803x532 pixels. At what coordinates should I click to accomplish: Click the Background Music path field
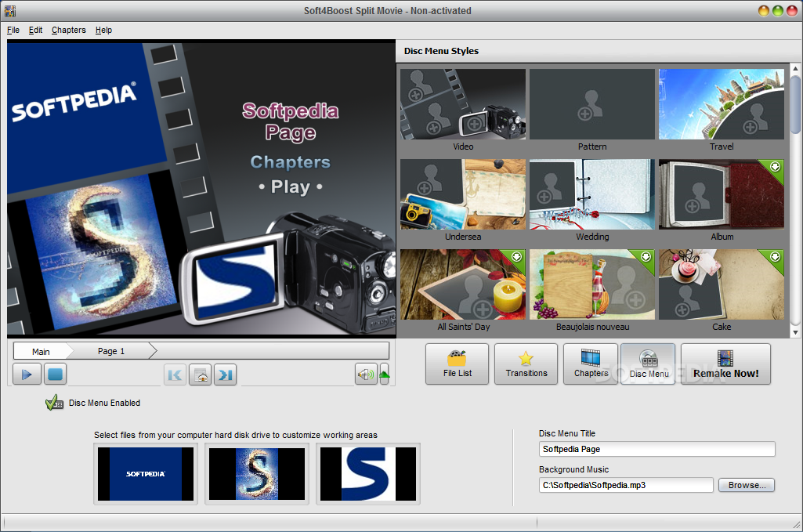[x=626, y=485]
